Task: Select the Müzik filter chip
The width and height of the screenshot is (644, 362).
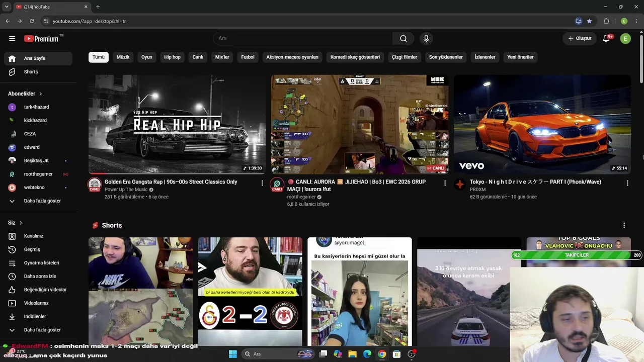Action: point(123,57)
